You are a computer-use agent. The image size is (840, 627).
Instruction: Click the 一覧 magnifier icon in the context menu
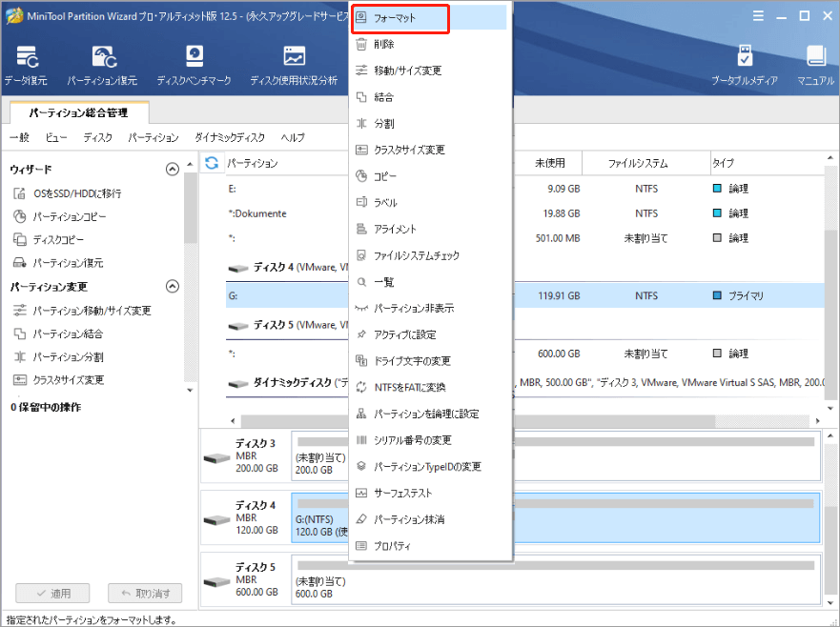click(361, 282)
